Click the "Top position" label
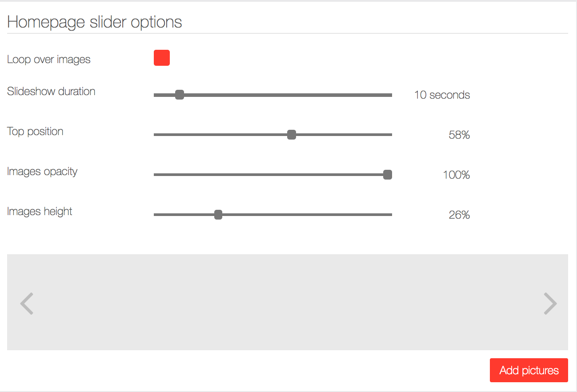The image size is (577, 392). 35,132
